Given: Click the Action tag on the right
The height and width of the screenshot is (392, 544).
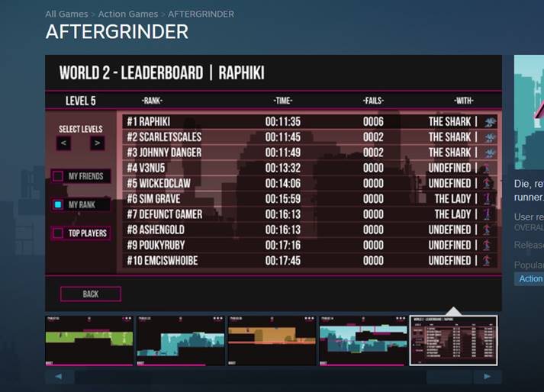Looking at the screenshot, I should 530,279.
